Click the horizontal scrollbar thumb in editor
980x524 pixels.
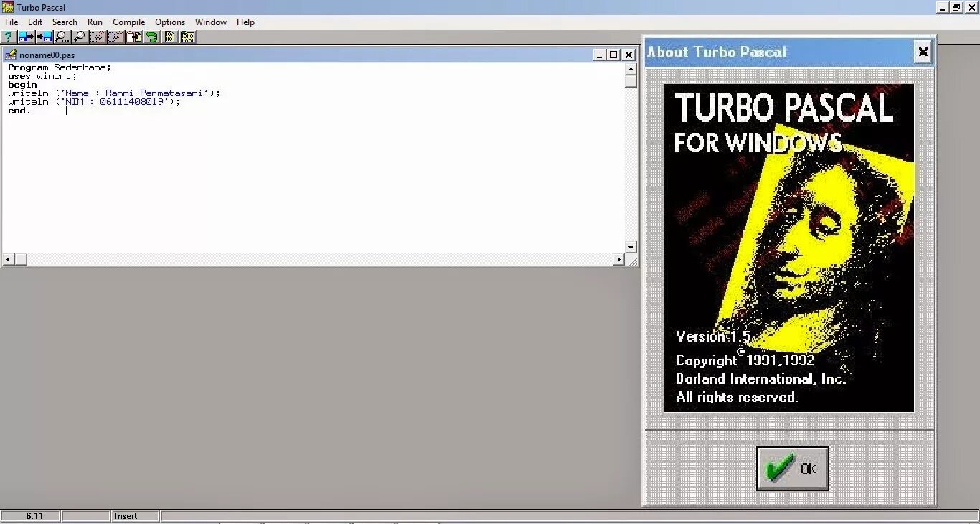tap(20, 259)
